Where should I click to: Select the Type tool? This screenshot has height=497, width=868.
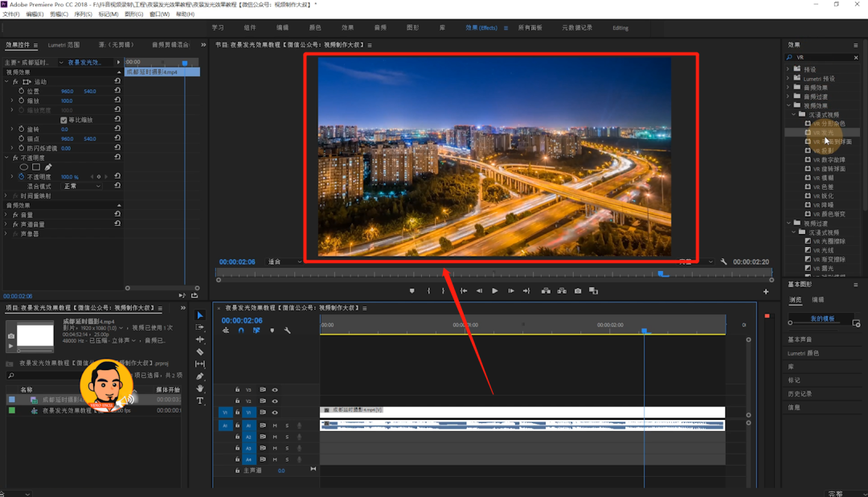pos(200,400)
